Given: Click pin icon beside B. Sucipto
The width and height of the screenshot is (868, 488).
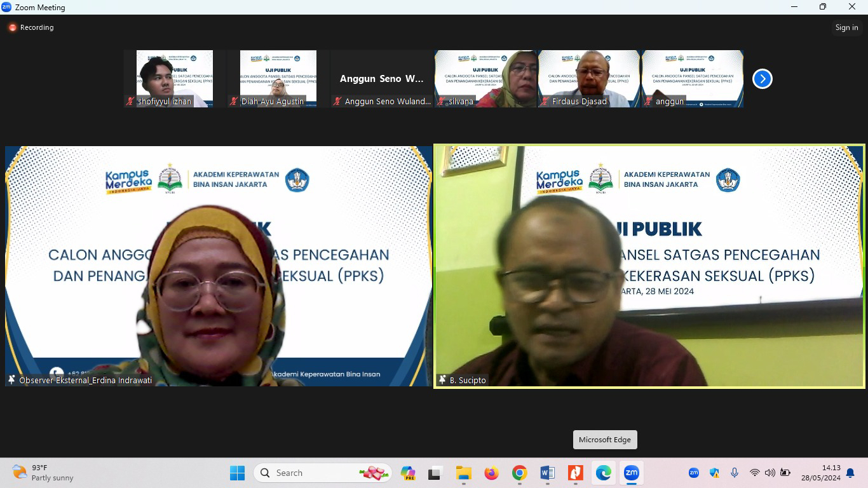Looking at the screenshot, I should (x=442, y=380).
